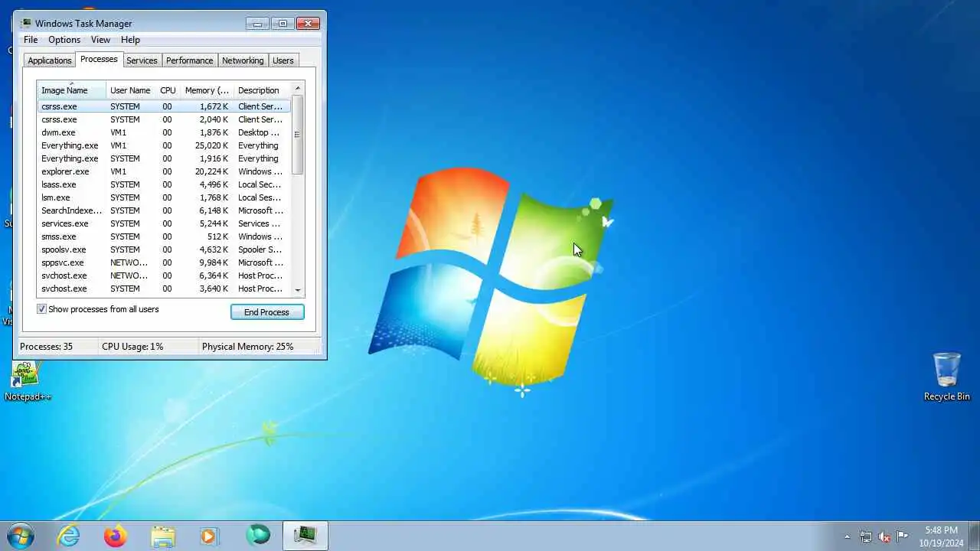This screenshot has height=551, width=980.
Task: Open the View menu
Action: point(100,40)
